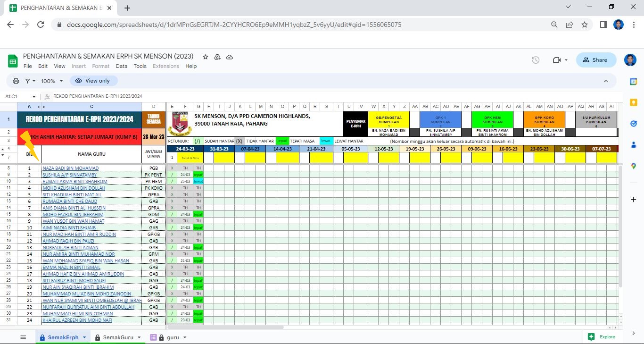
Task: Open the version history clock icon
Action: click(536, 60)
